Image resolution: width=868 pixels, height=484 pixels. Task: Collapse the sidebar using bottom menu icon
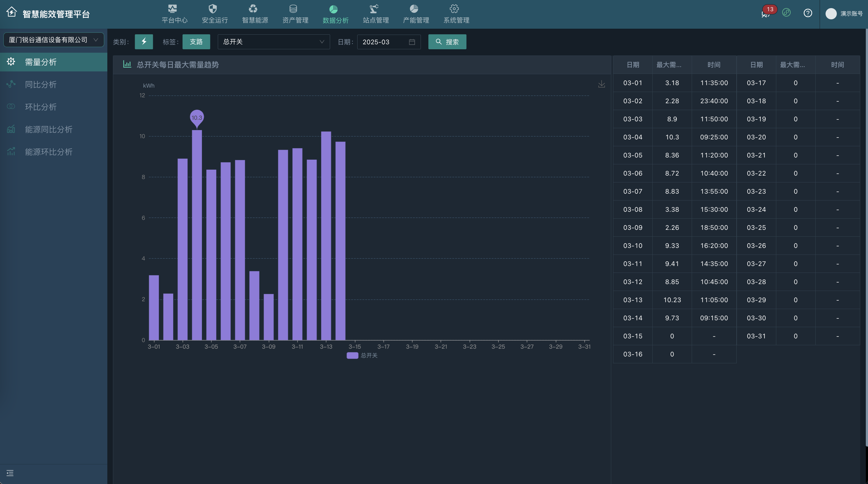[10, 473]
